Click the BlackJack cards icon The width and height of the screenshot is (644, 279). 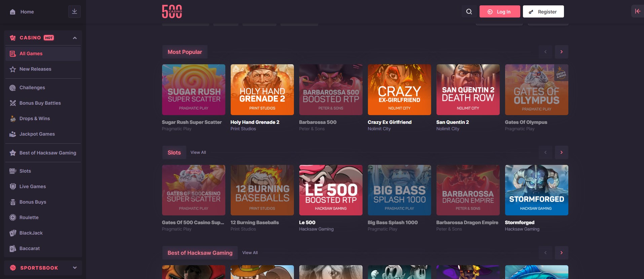[13, 233]
